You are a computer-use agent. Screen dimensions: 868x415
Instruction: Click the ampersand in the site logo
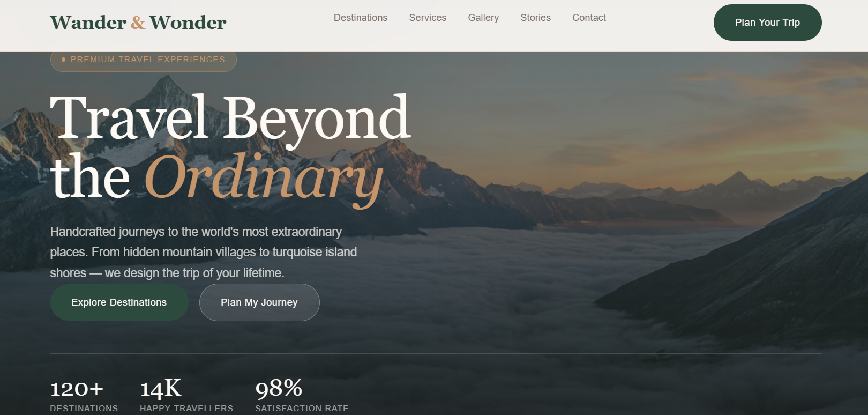coord(138,23)
